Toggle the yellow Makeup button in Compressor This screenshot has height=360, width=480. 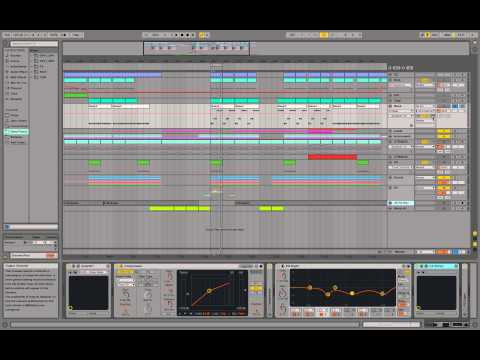point(256,288)
